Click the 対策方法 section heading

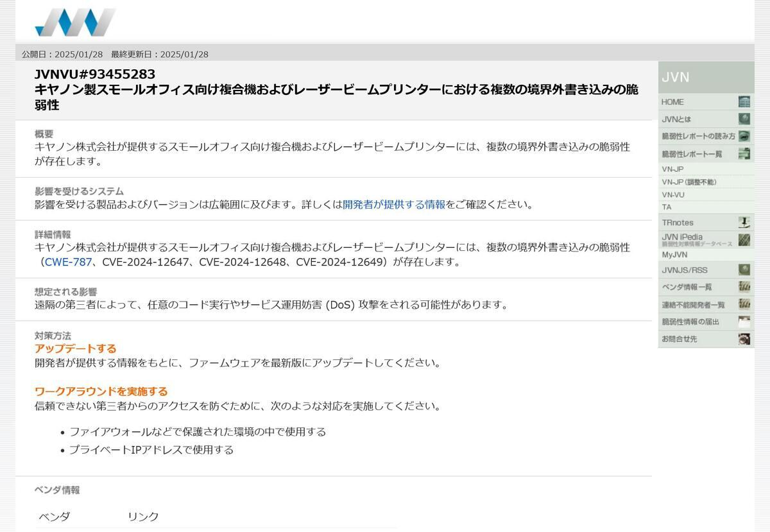pos(53,336)
